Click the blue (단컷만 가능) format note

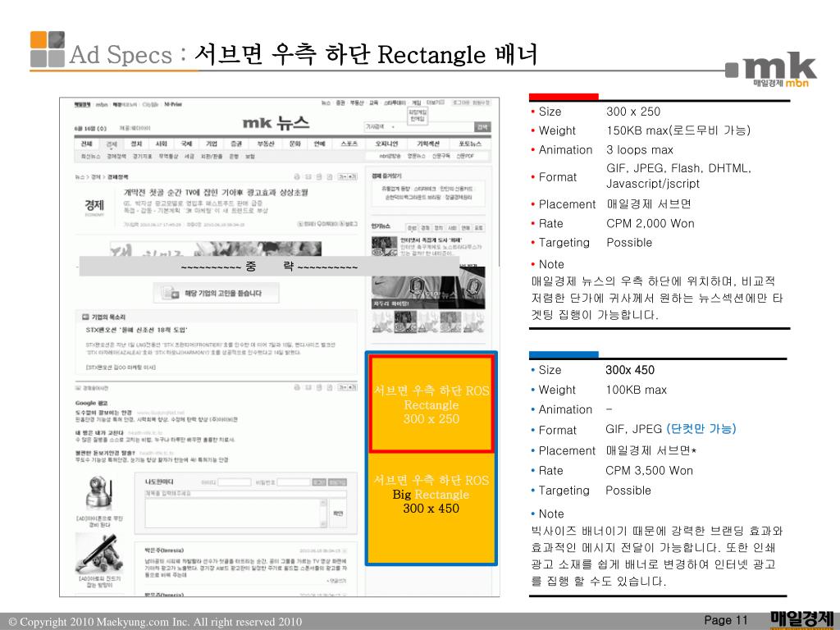pyautogui.click(x=701, y=428)
